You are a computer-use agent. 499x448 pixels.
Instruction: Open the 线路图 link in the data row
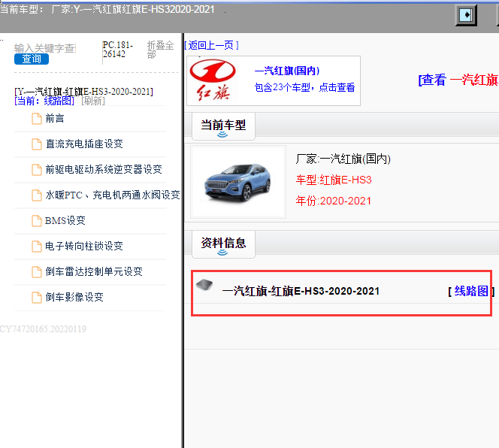pos(471,291)
